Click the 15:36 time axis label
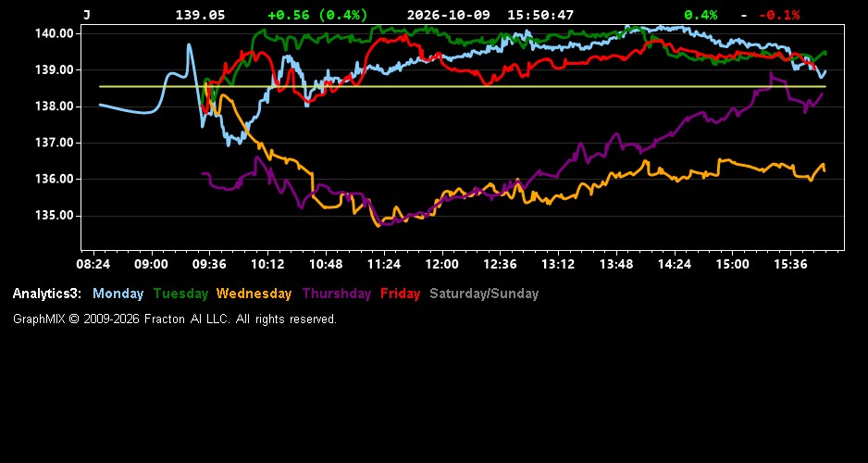Image resolution: width=868 pixels, height=463 pixels. [x=790, y=264]
